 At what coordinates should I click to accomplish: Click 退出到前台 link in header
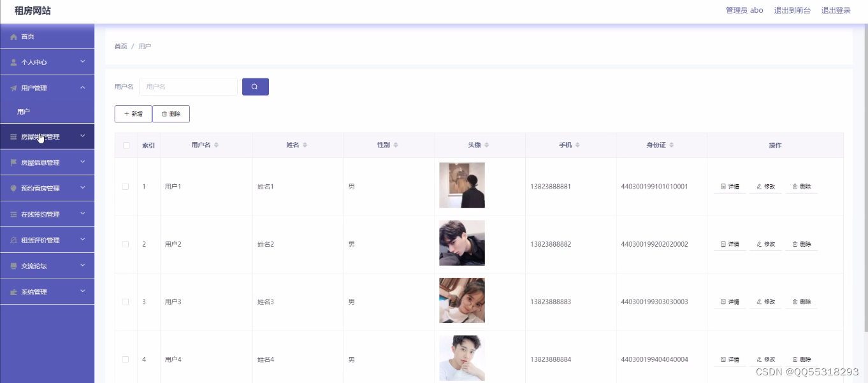click(x=792, y=10)
